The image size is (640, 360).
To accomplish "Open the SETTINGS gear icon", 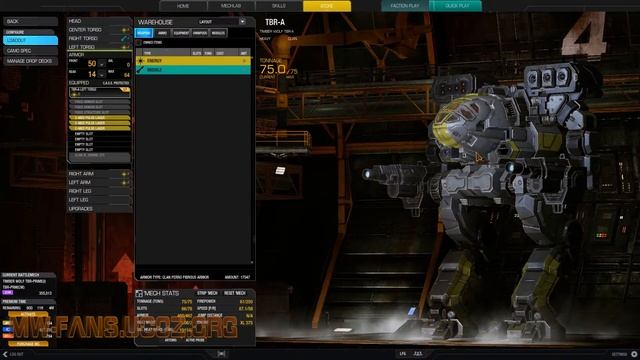I will tap(634, 354).
